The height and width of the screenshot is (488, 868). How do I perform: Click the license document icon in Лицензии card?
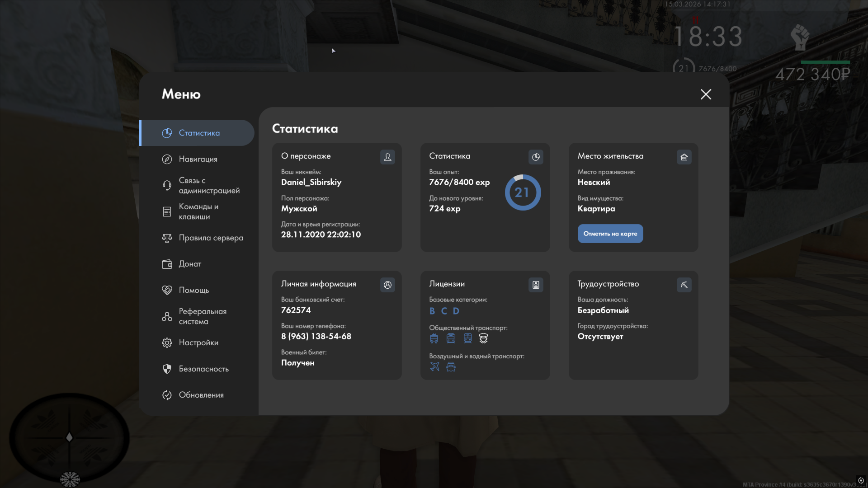(536, 285)
